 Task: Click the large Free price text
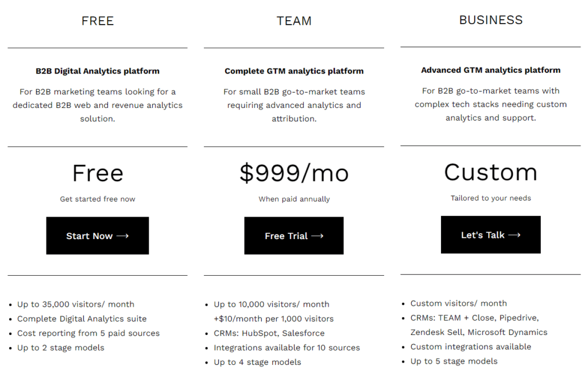pos(98,173)
